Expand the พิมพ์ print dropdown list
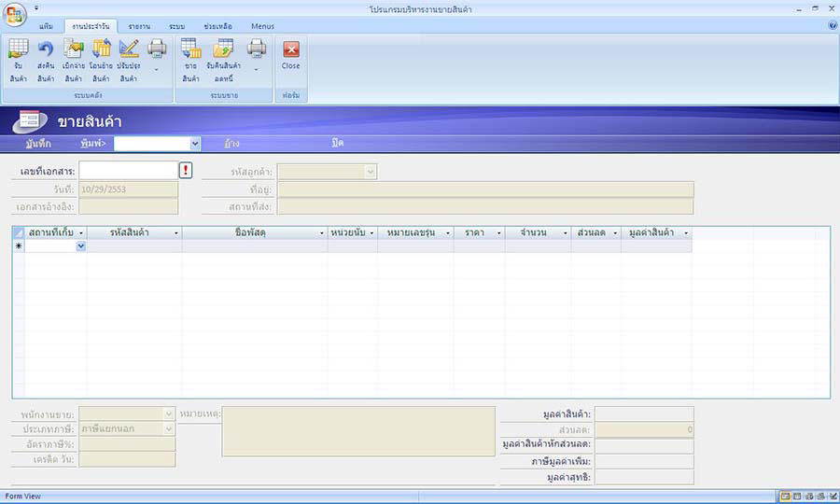 coord(195,144)
